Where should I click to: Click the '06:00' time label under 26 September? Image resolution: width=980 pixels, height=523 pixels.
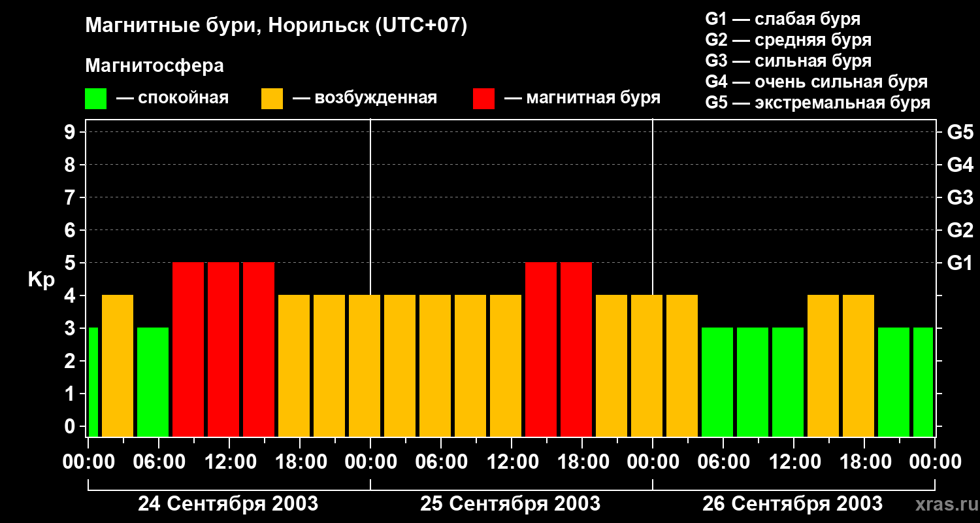pyautogui.click(x=723, y=462)
